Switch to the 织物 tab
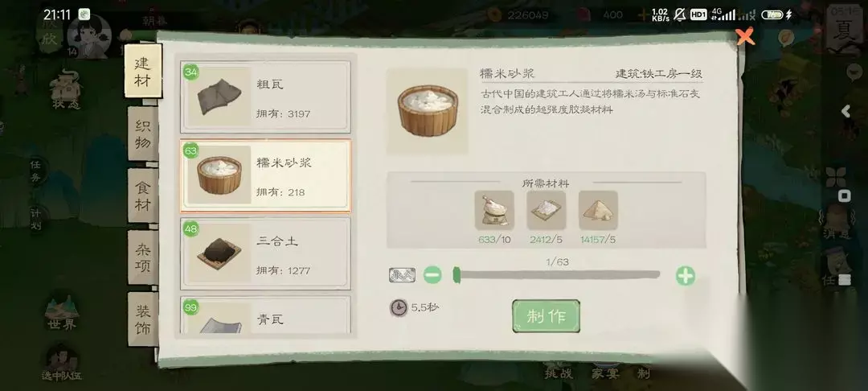 point(143,133)
